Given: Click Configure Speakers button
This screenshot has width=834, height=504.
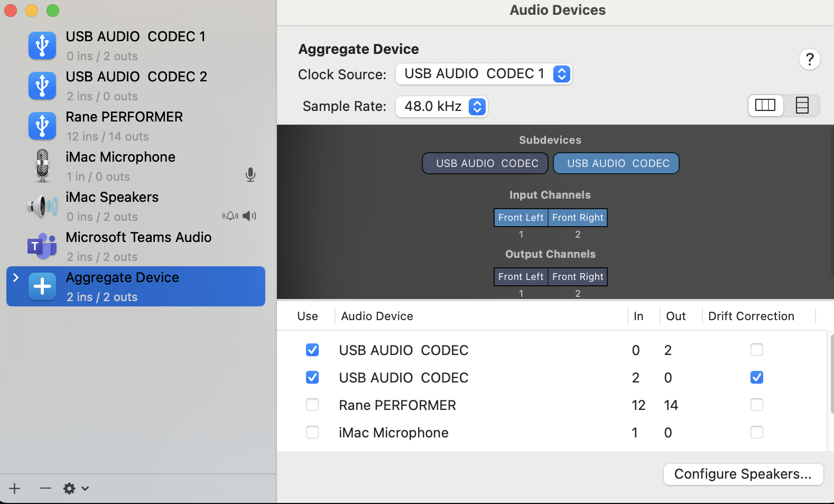Looking at the screenshot, I should click(x=743, y=474).
